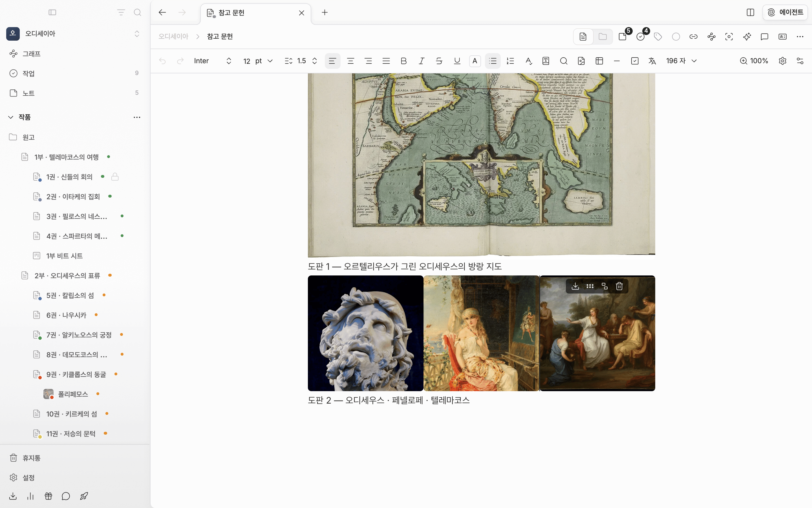Set text alignment to right
Viewport: 812px width, 508px height.
pos(369,61)
